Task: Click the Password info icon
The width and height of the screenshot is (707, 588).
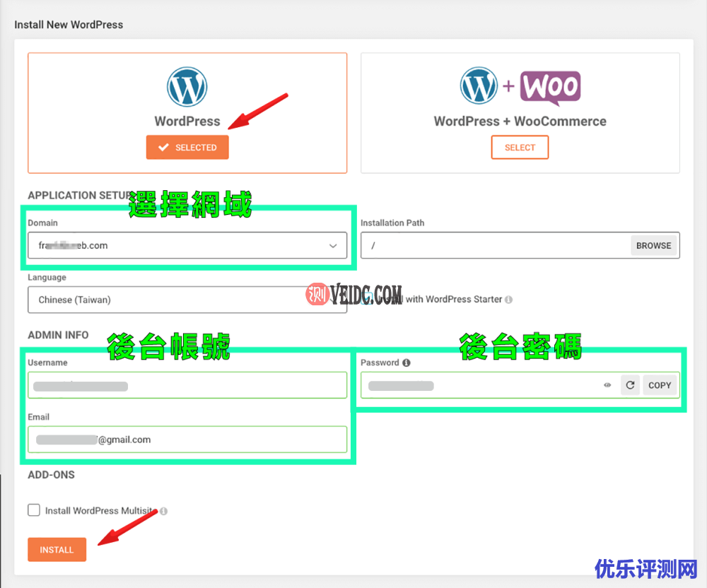Action: (x=407, y=363)
